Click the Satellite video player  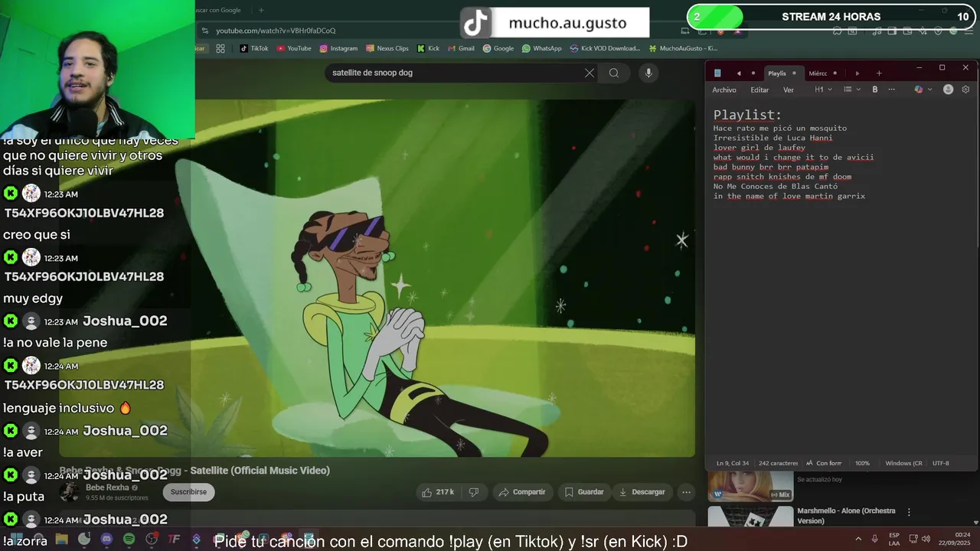(x=444, y=278)
